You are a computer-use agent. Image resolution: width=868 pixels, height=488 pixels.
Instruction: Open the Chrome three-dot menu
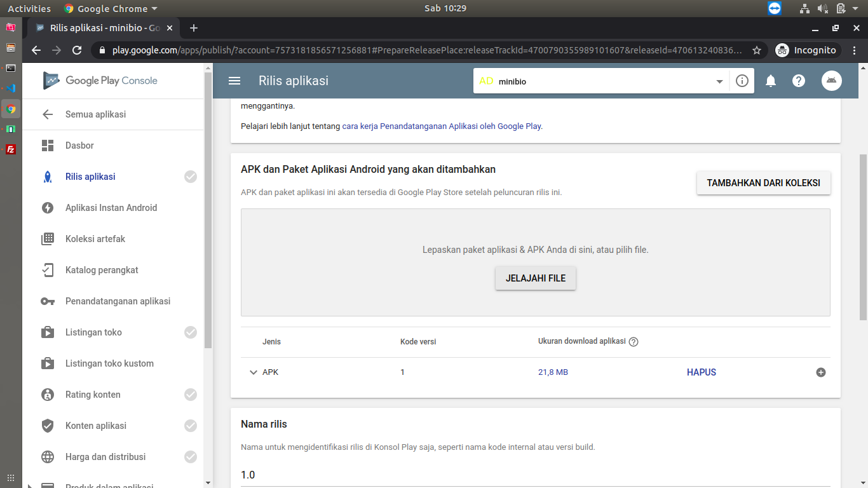[x=855, y=50]
